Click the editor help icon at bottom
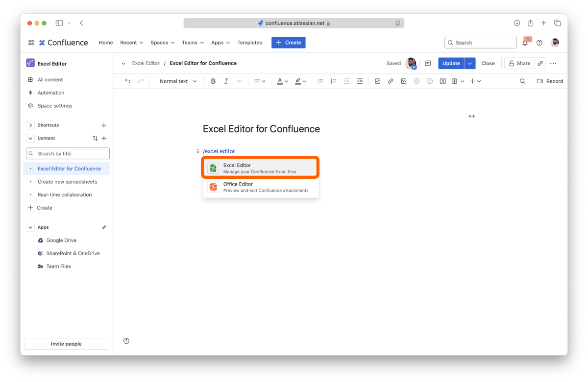Image resolution: width=588 pixels, height=382 pixels. tap(126, 341)
